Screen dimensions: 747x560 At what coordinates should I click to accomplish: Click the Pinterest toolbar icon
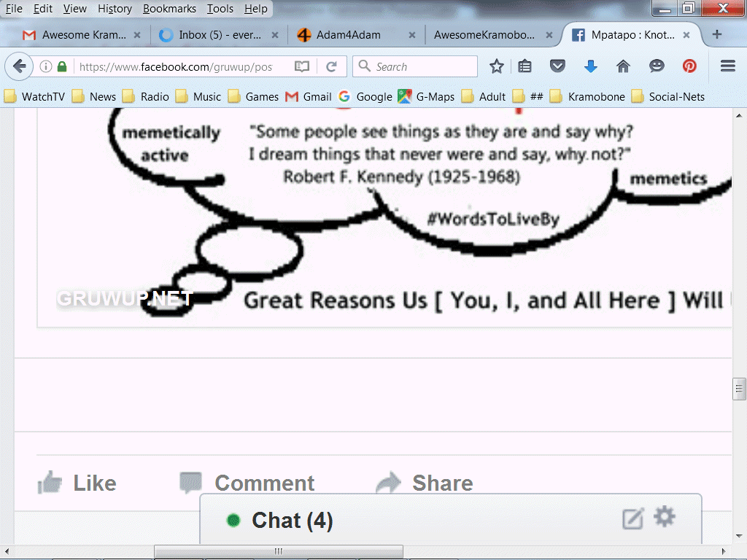[689, 66]
